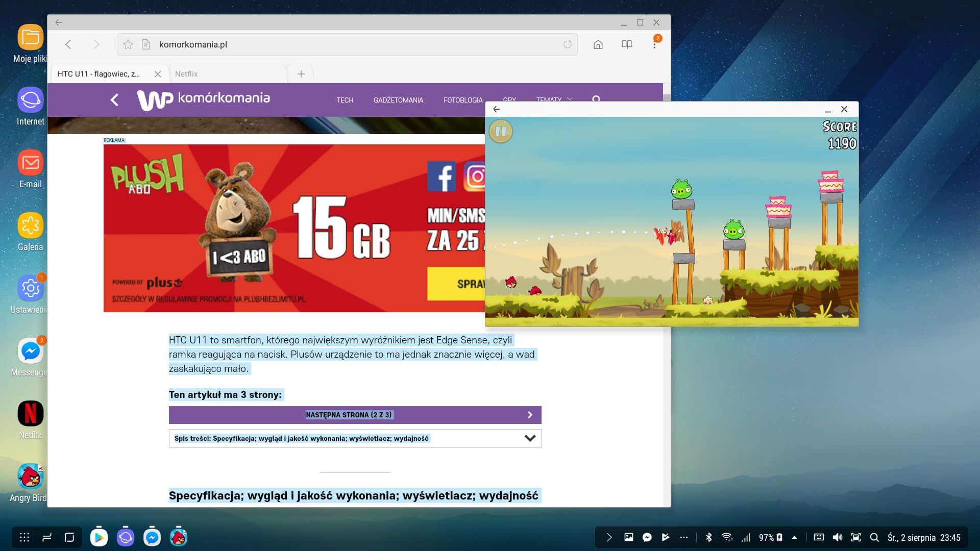The height and width of the screenshot is (551, 980).
Task: Expand quick settings up arrow
Action: click(794, 537)
